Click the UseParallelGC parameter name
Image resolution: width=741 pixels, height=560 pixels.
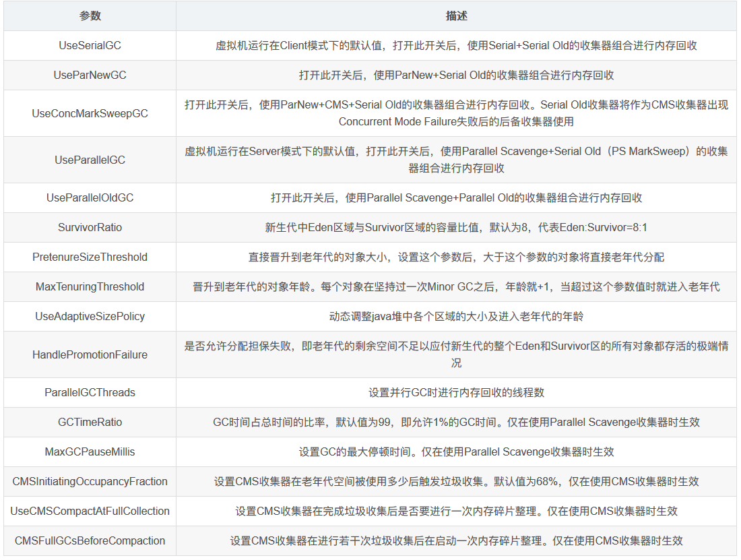pos(90,160)
